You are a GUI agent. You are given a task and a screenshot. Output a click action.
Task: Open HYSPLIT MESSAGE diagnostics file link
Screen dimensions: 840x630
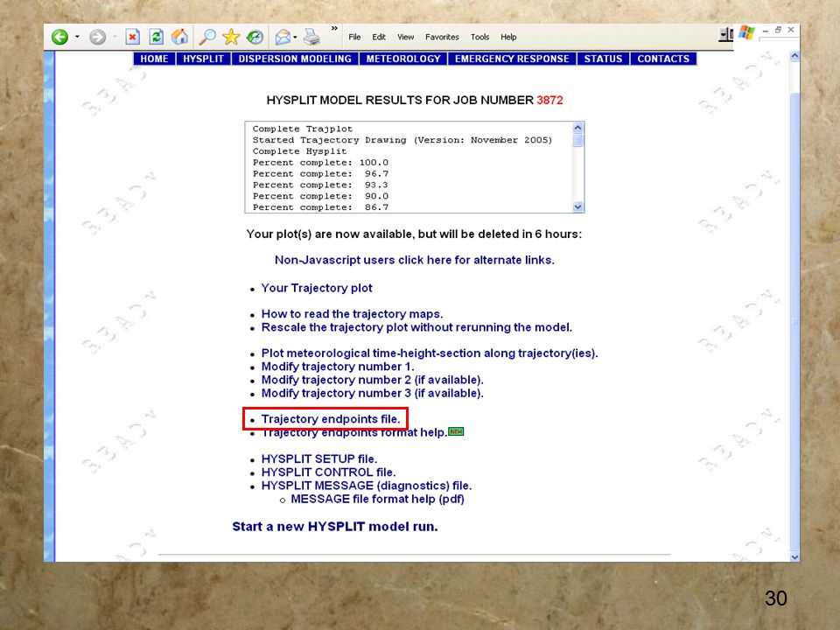click(x=367, y=486)
